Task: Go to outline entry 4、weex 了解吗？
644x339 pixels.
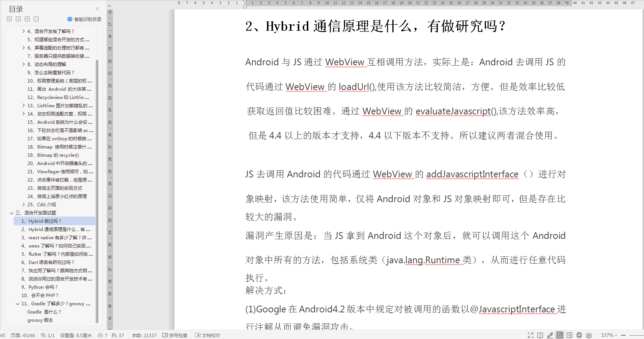Action: click(x=56, y=246)
